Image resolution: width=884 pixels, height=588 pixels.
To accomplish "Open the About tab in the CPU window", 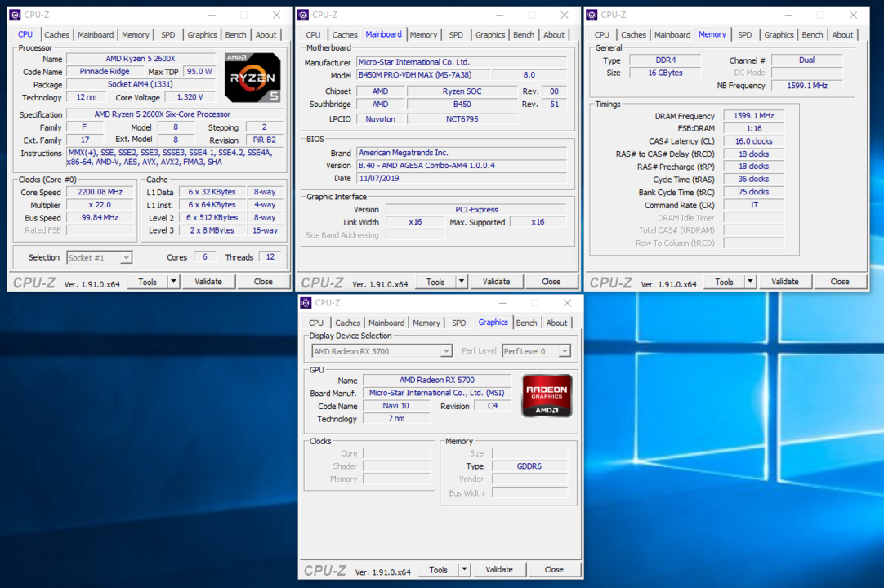I will [x=266, y=35].
